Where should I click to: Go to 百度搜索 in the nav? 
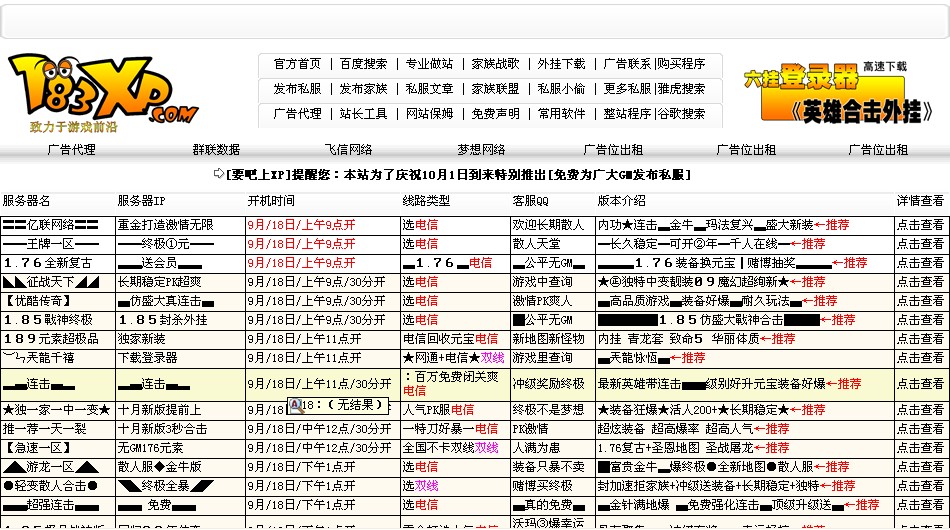(362, 64)
